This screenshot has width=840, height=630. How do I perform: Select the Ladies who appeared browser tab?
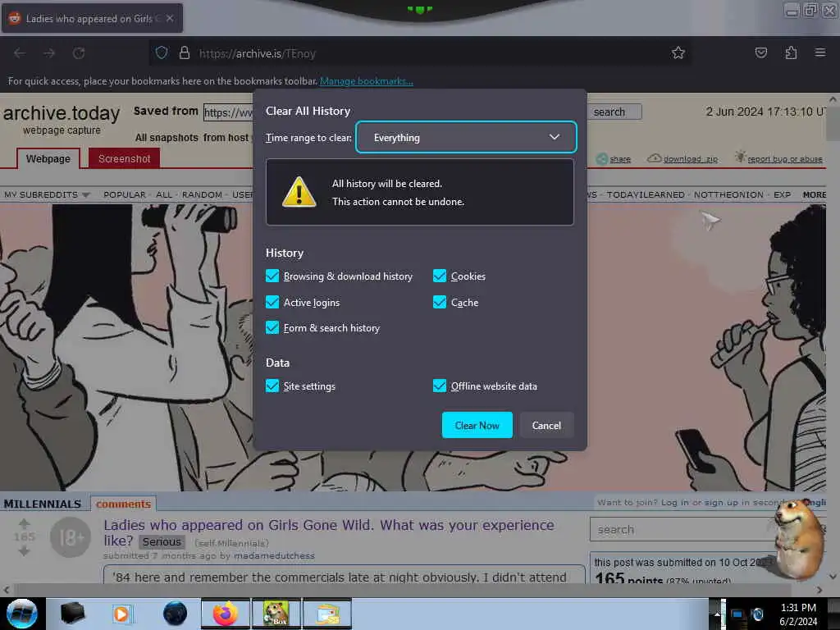point(92,18)
